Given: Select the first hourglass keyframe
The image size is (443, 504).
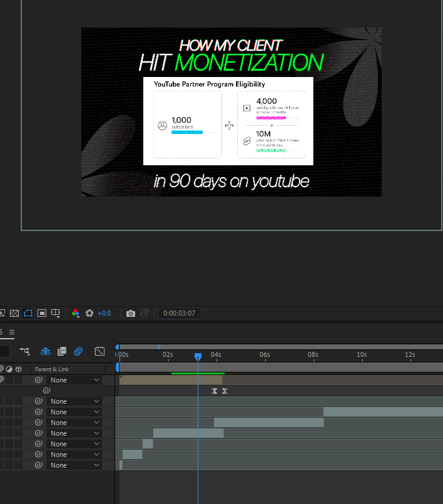Looking at the screenshot, I should [215, 391].
